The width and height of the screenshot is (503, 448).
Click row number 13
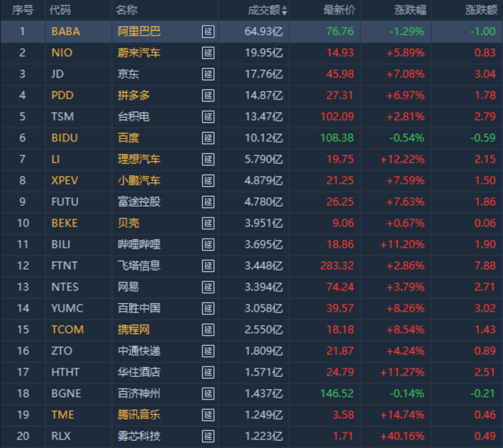tap(23, 287)
